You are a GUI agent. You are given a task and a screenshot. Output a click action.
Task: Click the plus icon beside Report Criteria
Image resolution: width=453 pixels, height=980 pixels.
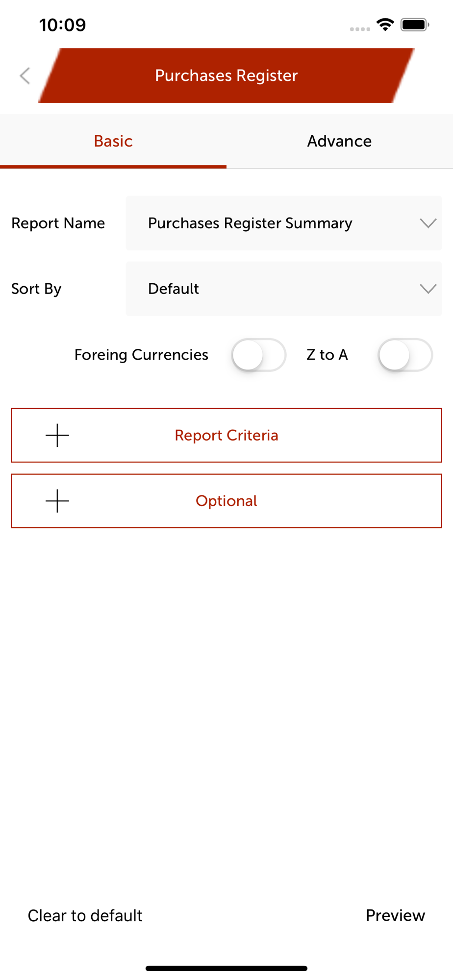pos(57,435)
